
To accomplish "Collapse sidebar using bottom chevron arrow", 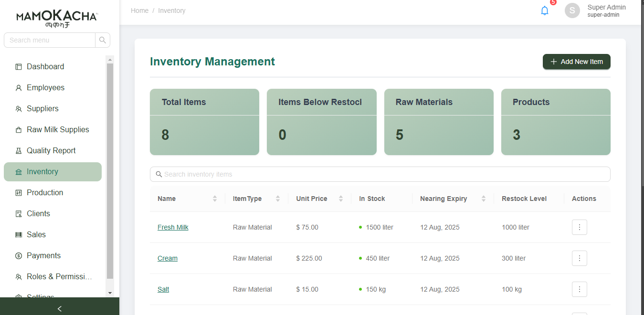I will (x=60, y=308).
